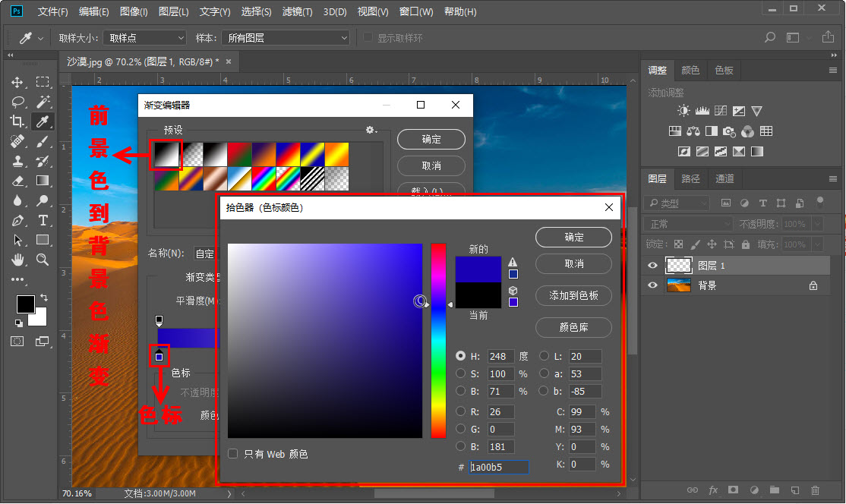Screen dimensions: 846x504
Task: Select the R red radio button
Action: 460,411
